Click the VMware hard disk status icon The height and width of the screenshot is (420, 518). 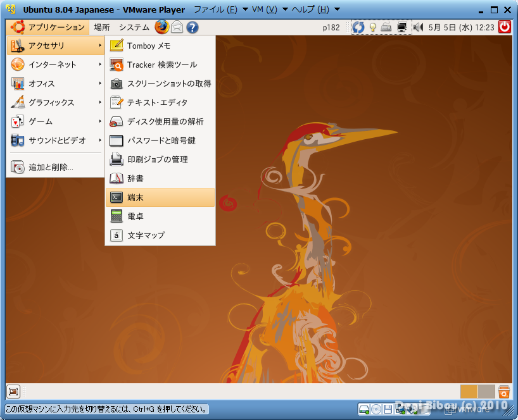click(x=364, y=410)
